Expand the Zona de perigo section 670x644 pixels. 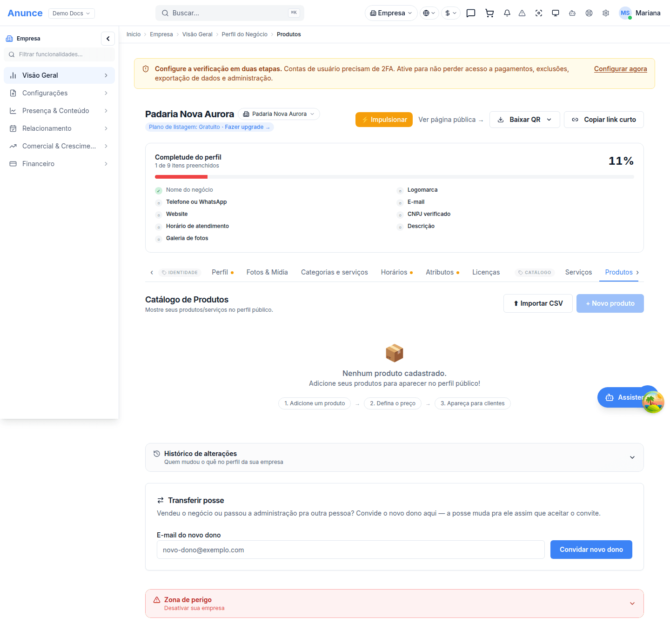click(x=395, y=604)
